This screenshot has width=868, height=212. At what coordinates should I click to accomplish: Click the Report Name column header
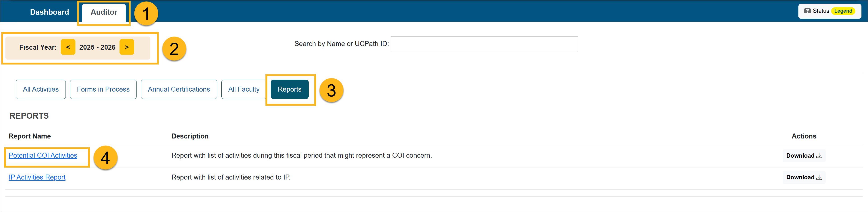(29, 136)
